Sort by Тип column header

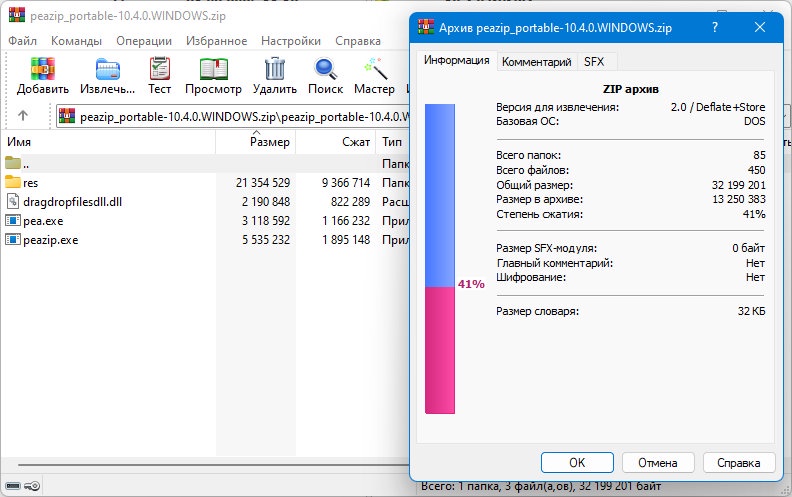[x=392, y=142]
